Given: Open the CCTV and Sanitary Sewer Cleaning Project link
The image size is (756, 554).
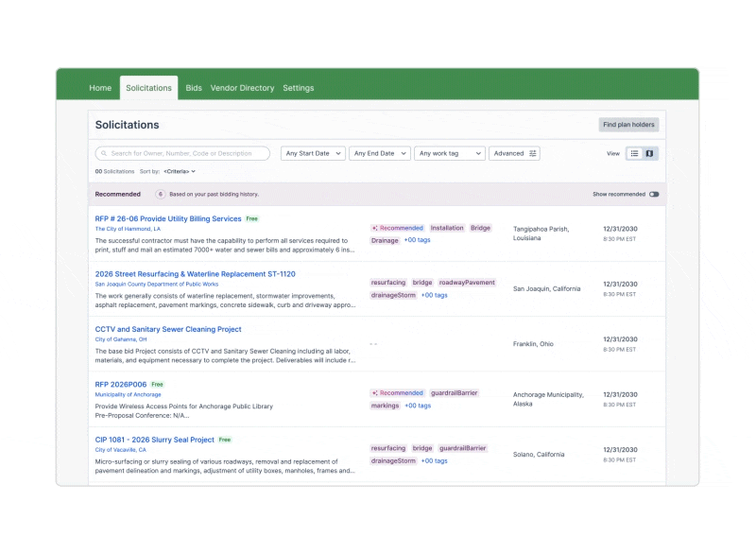Looking at the screenshot, I should pyautogui.click(x=166, y=329).
